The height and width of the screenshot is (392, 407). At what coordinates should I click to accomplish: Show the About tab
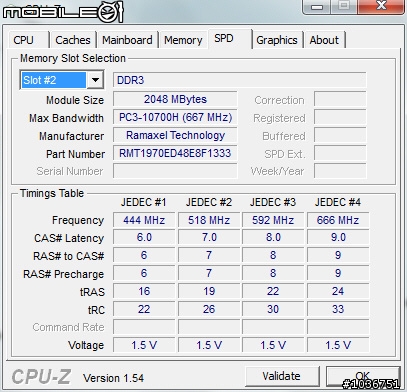(324, 40)
